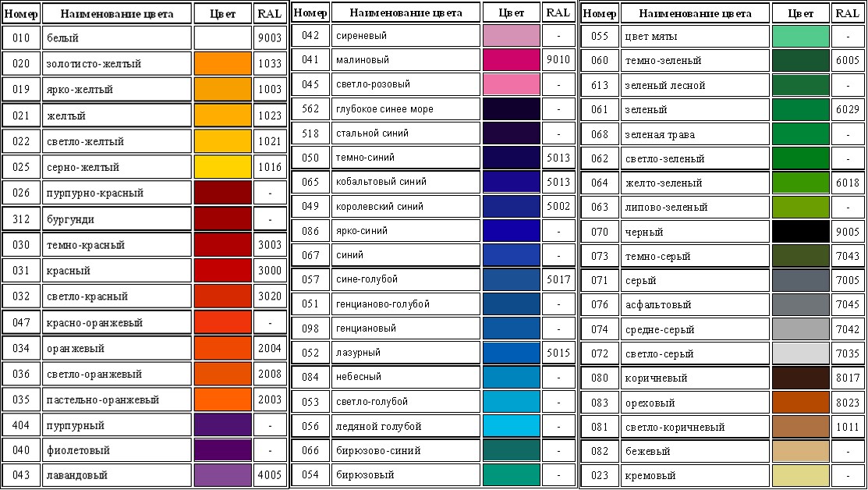The height and width of the screenshot is (490, 868).
Task: Select the name cell липово-зеленый
Action: tap(696, 207)
